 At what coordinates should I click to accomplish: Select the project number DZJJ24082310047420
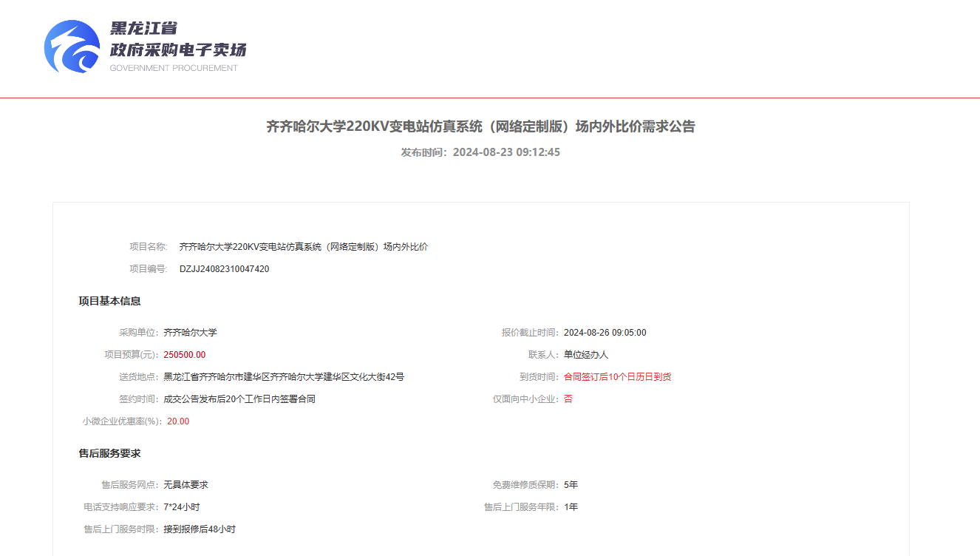coord(224,269)
